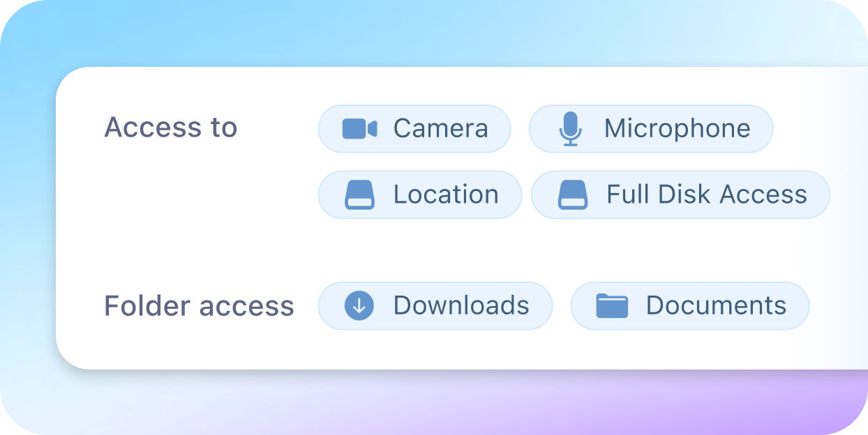868x435 pixels.
Task: Click the circular download arrow icon
Action: point(359,306)
